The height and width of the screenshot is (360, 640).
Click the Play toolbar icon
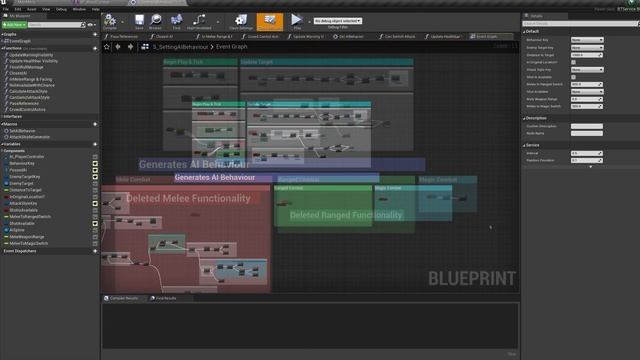297,20
